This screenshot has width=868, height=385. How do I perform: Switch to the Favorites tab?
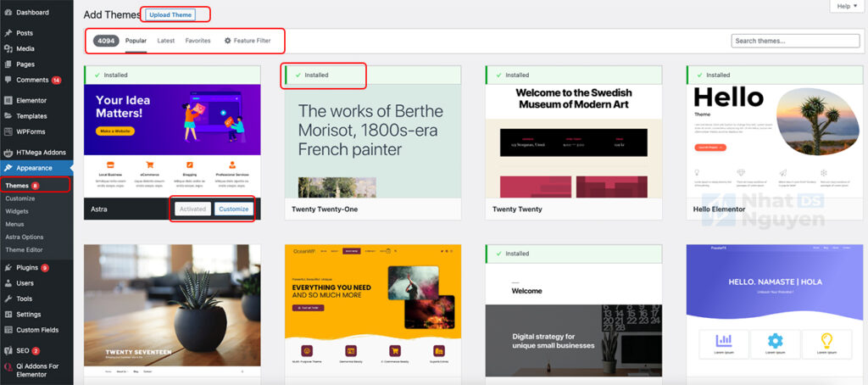click(x=198, y=41)
